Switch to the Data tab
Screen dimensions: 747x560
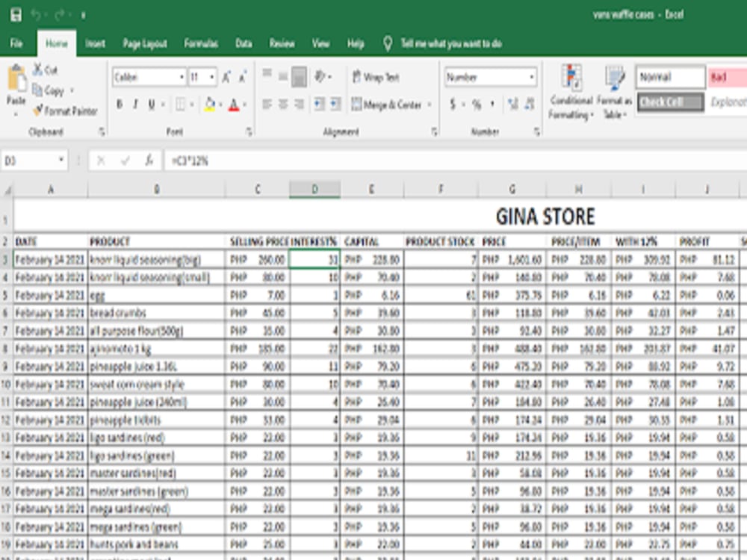click(x=244, y=44)
